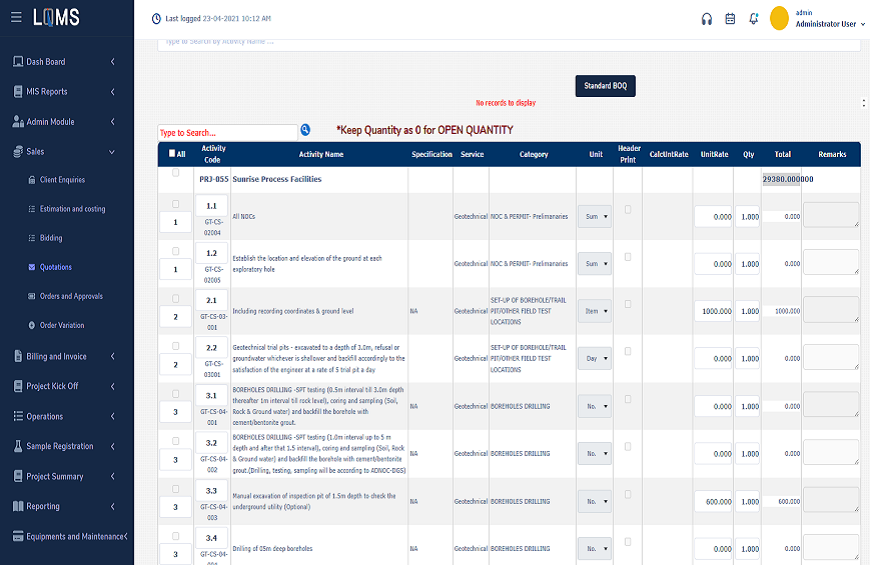Open the headset support icon
The width and height of the screenshot is (870, 565).
[x=707, y=18]
